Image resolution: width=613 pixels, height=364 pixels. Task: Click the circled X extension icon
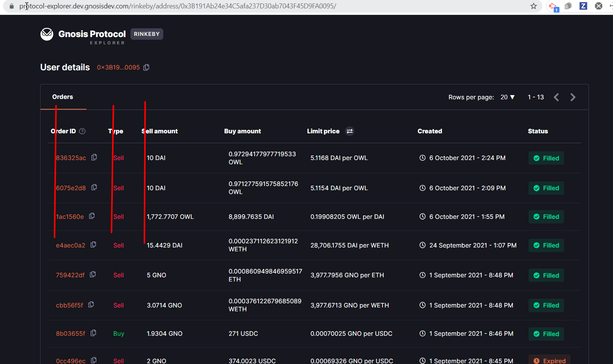599,6
